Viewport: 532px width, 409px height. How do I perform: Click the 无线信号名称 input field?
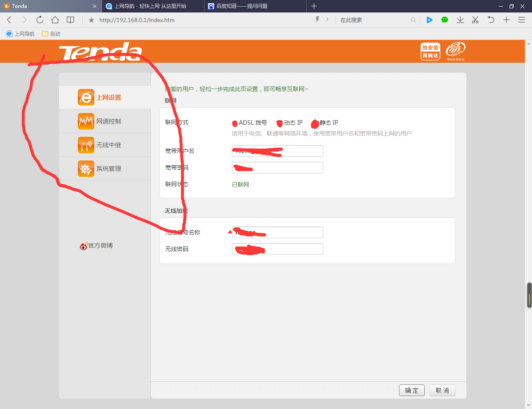(x=277, y=232)
